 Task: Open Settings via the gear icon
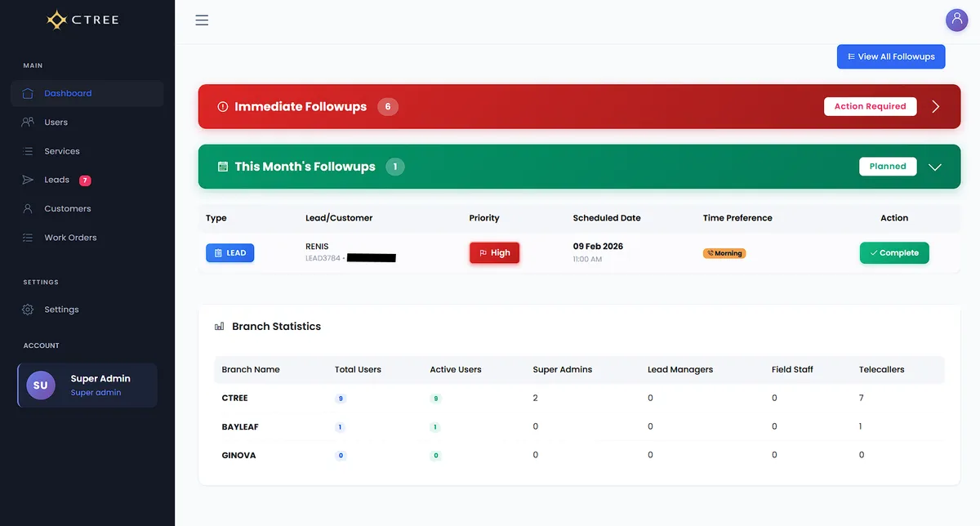click(27, 309)
